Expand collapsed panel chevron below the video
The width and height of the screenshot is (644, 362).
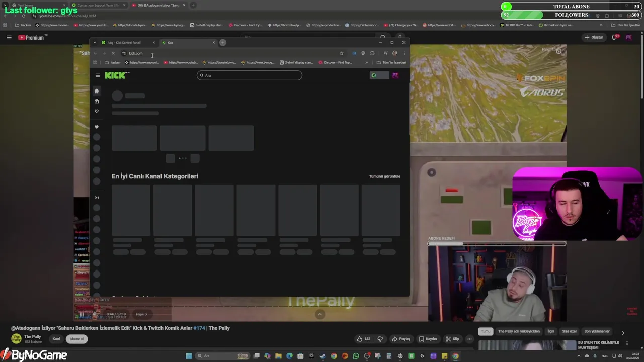[319, 314]
